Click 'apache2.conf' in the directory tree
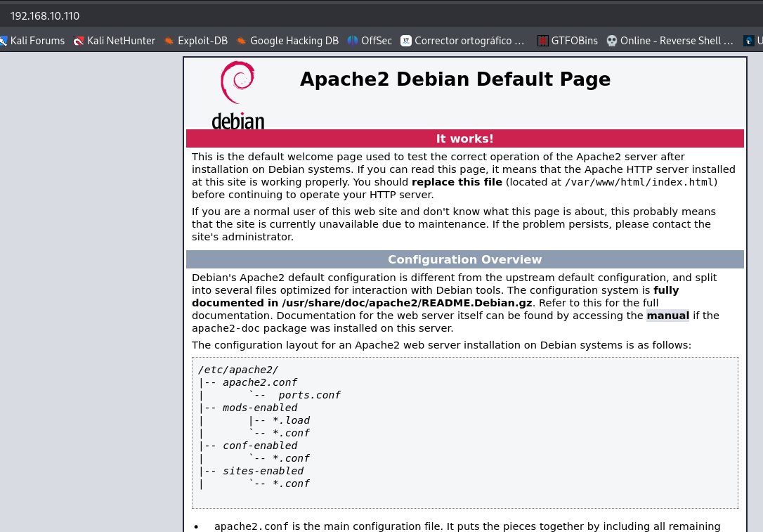The width and height of the screenshot is (763, 532). [x=260, y=382]
